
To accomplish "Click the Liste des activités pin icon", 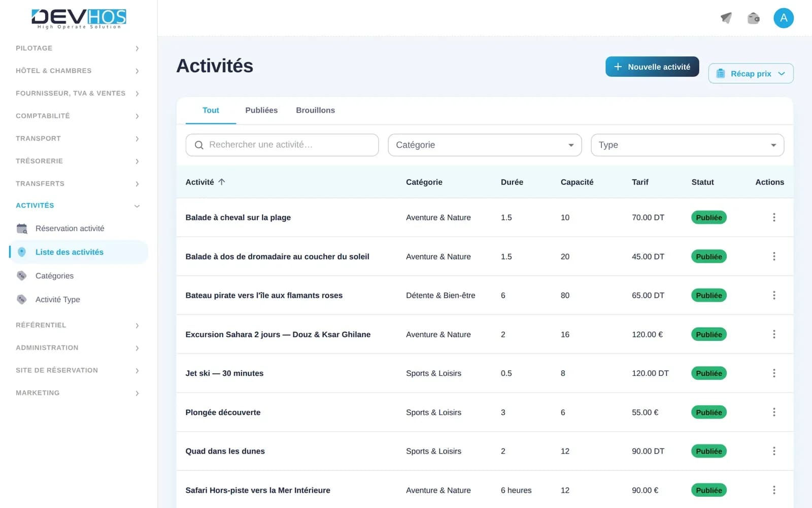I will pos(22,252).
